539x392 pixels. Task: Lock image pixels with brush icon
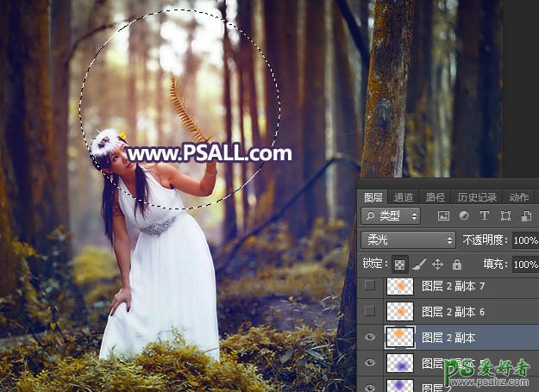tap(418, 264)
